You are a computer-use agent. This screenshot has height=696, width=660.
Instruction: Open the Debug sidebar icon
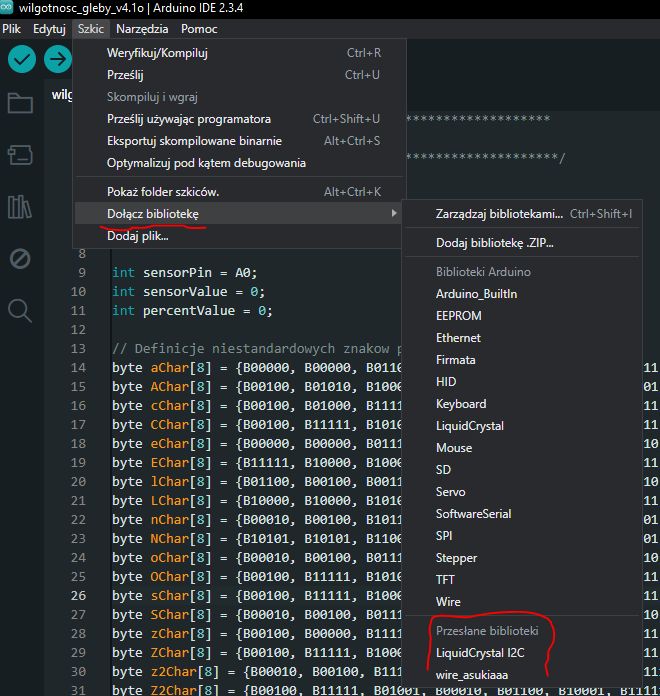(x=20, y=259)
